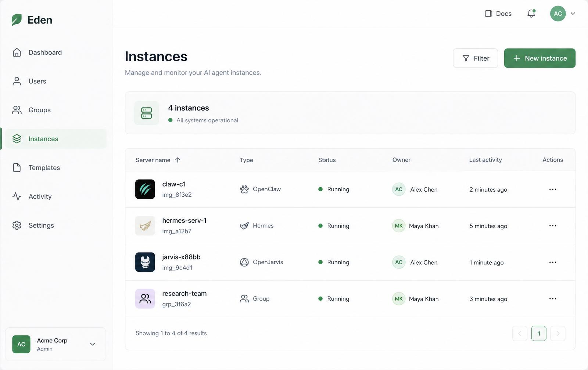Go to next results page
This screenshot has height=370, width=588.
[558, 333]
